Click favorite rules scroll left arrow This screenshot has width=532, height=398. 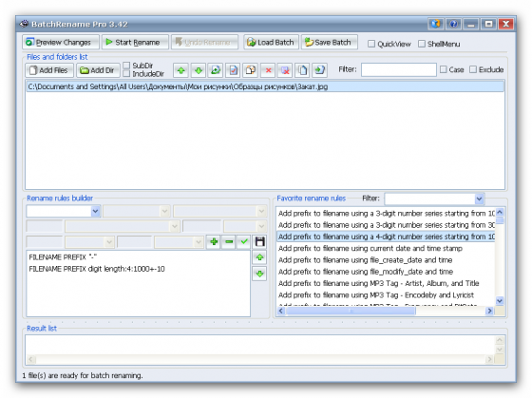(x=281, y=311)
